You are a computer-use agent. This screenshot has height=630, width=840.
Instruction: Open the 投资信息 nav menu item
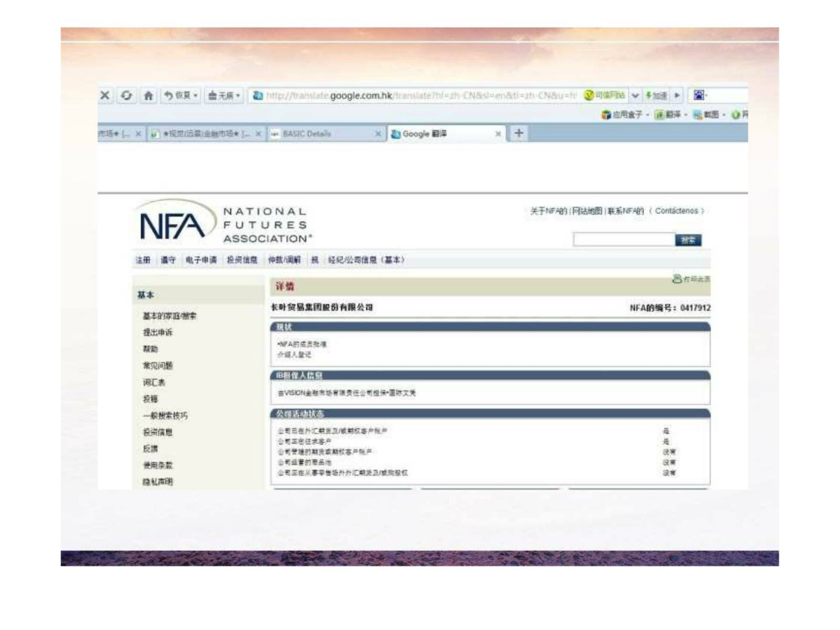click(242, 260)
